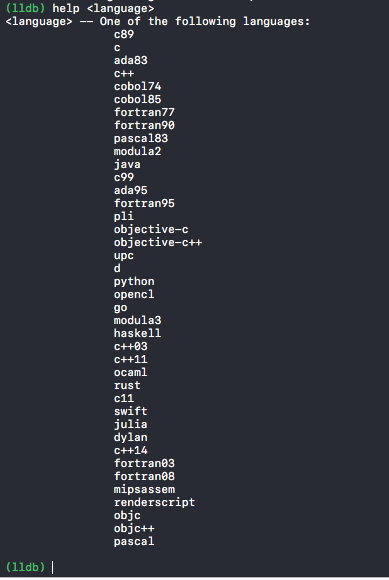Click the 'objective-c++' language line
Image resolution: width=389 pixels, height=580 pixels.
(158, 243)
